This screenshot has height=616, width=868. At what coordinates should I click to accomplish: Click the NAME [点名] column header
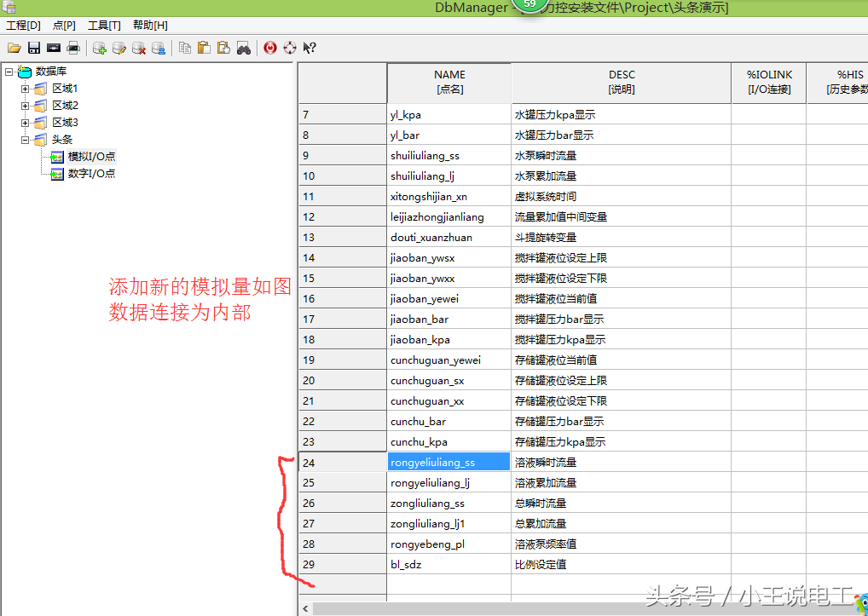(x=448, y=82)
